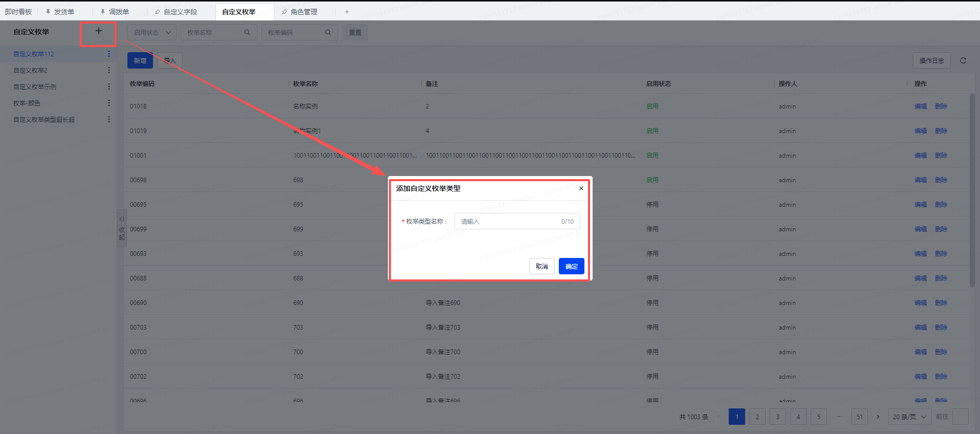Click 编辑 for row 00699
Viewport: 980px width, 434px height.
click(921, 229)
